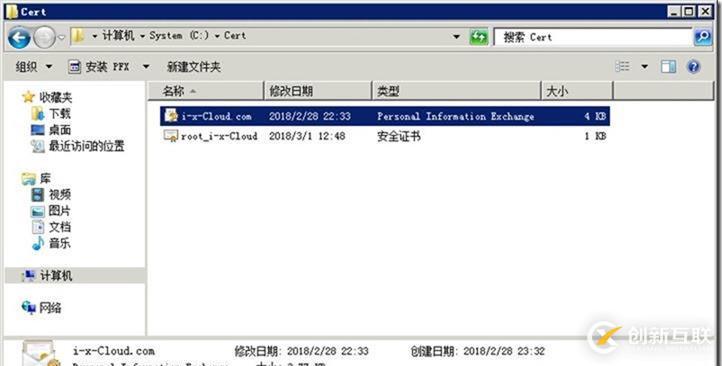Click the 收藏夹 star icon

click(29, 97)
